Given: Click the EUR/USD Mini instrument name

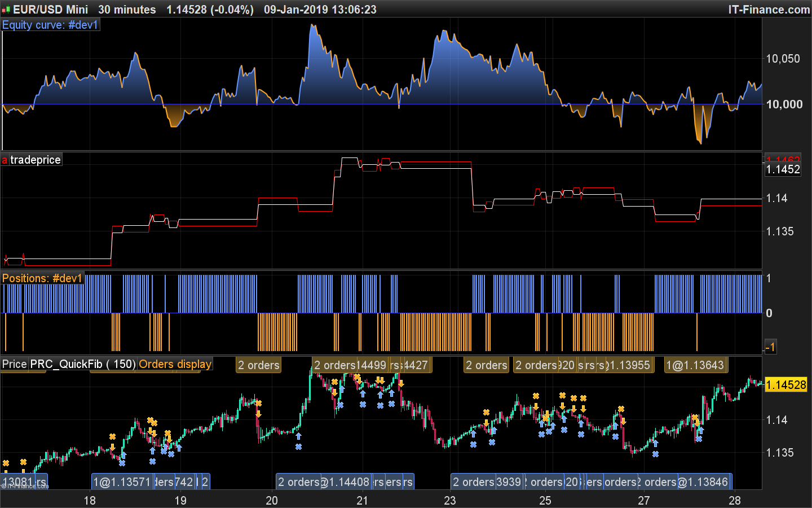Looking at the screenshot, I should 51,10.
